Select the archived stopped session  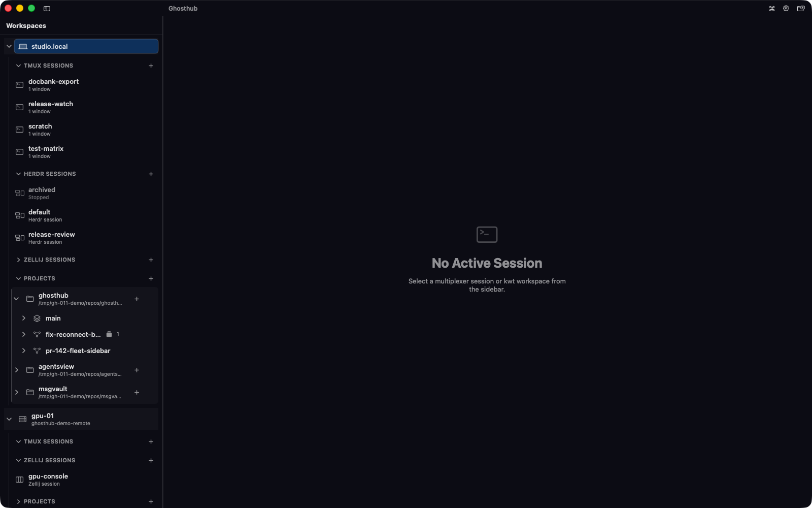pos(84,193)
